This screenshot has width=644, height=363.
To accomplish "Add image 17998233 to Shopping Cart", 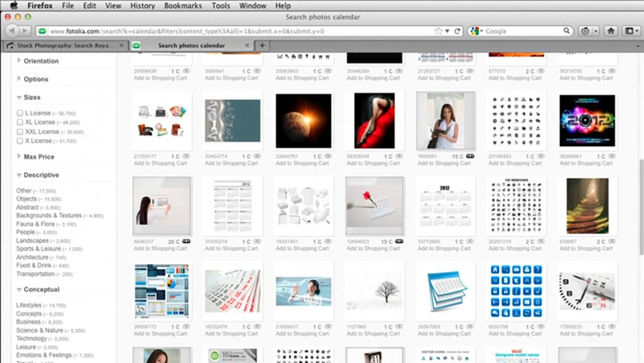I will click(x=586, y=334).
